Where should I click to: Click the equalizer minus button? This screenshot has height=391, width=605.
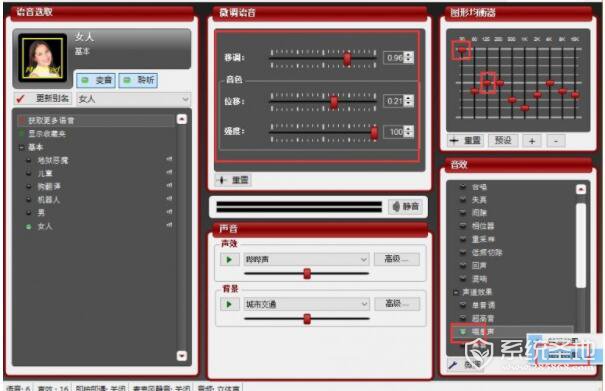point(556,141)
